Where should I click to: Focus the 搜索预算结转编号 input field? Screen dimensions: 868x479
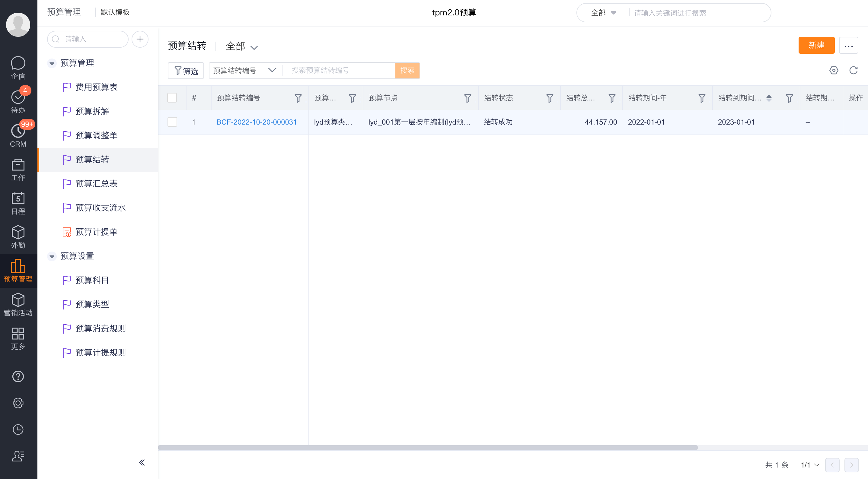[x=339, y=70]
